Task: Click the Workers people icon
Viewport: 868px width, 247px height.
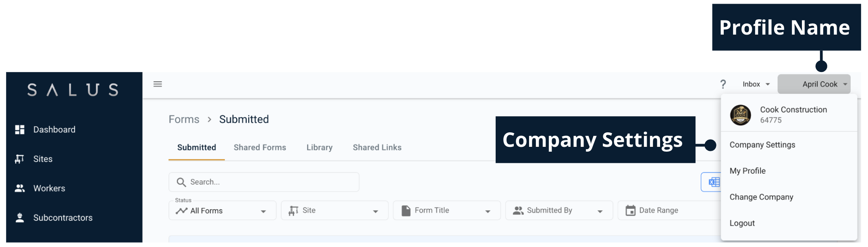Action: pyautogui.click(x=20, y=188)
